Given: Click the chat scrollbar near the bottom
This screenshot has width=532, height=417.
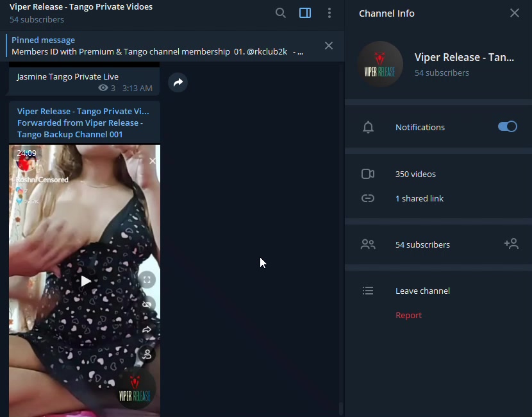Looking at the screenshot, I should point(340,409).
